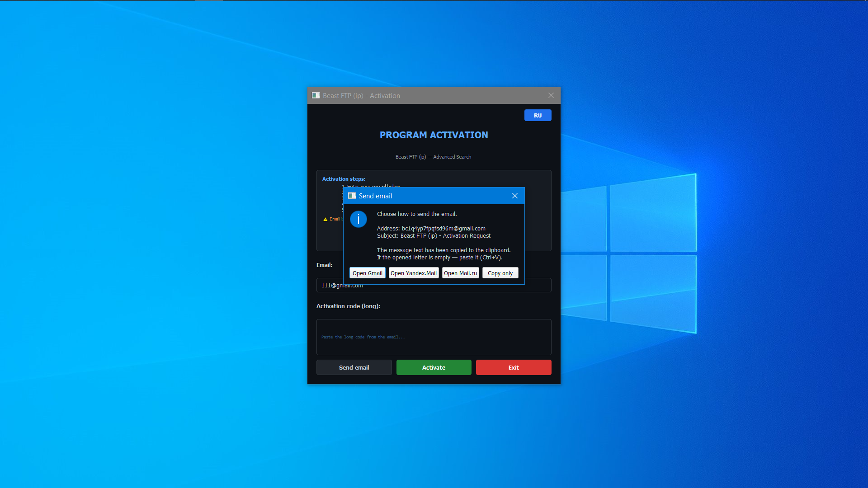Screen dimensions: 868x488
Task: Click the Beast FTP window title icon
Action: (x=316, y=95)
